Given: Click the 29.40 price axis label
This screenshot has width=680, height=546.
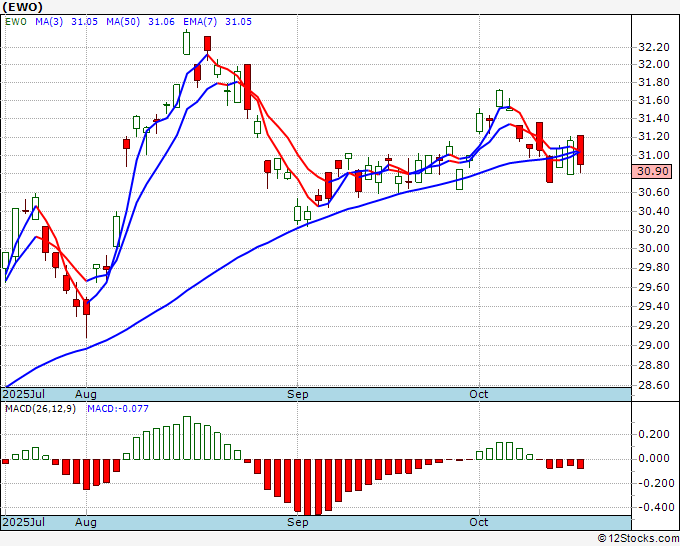Looking at the screenshot, I should click(654, 307).
